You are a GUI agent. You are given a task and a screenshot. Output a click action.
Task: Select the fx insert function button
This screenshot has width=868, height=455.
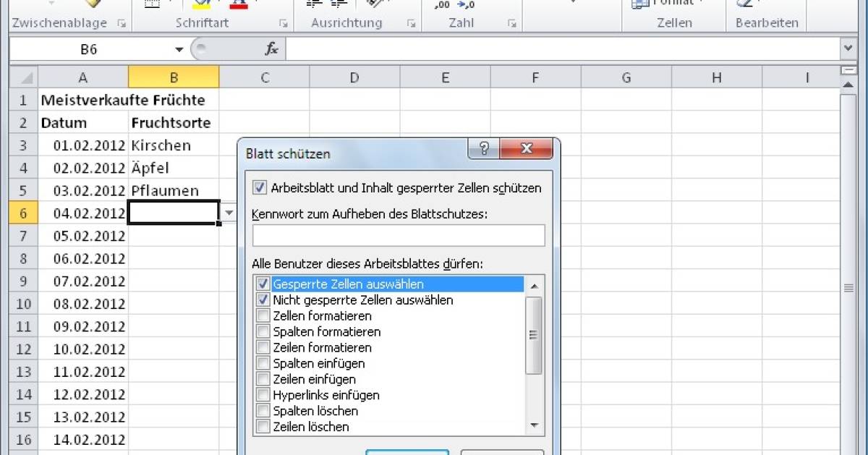(272, 49)
